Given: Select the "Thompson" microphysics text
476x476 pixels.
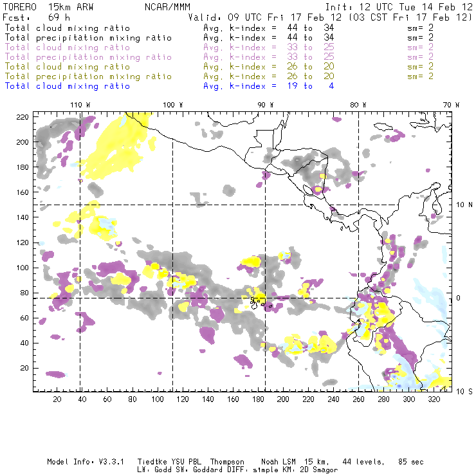Looking at the screenshot, I should [x=227, y=462].
